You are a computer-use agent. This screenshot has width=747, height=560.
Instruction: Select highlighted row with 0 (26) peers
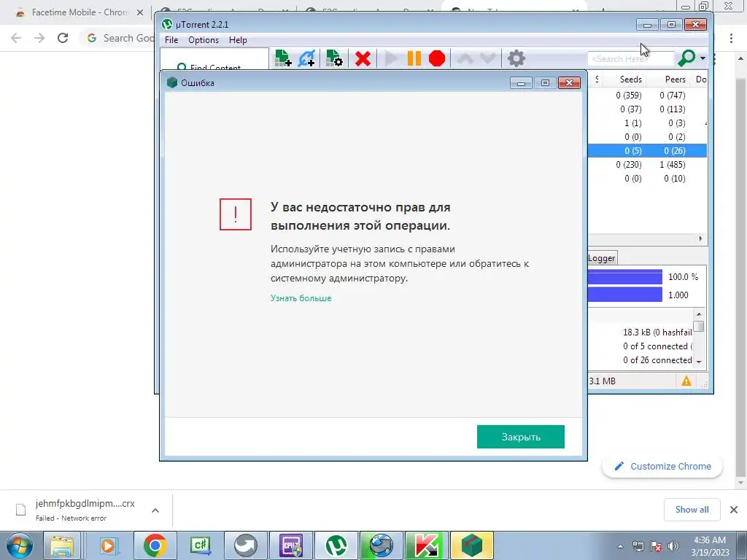(x=648, y=150)
